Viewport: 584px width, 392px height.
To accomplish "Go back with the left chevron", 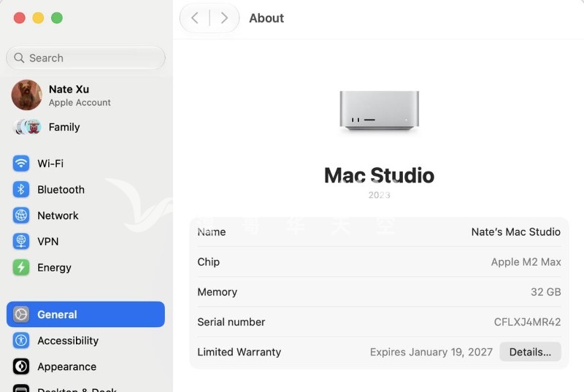I will click(x=194, y=18).
